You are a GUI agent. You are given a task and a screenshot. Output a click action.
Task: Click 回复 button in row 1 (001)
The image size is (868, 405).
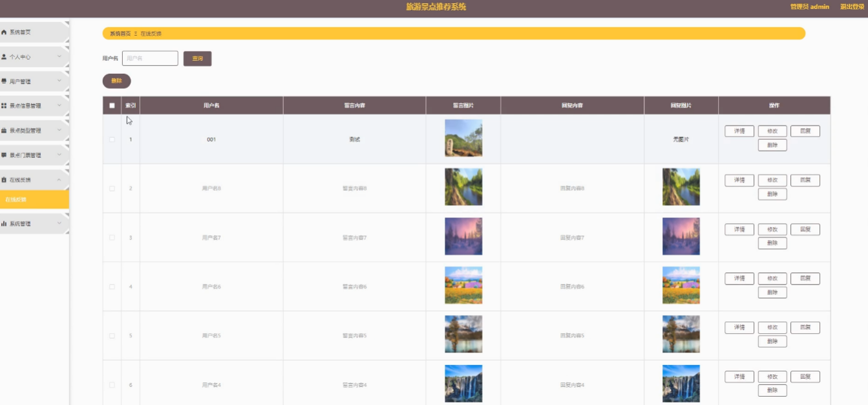pos(805,131)
